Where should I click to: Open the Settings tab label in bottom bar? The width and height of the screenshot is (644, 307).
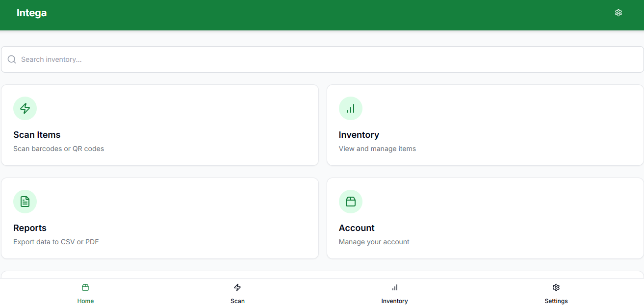[x=556, y=301]
